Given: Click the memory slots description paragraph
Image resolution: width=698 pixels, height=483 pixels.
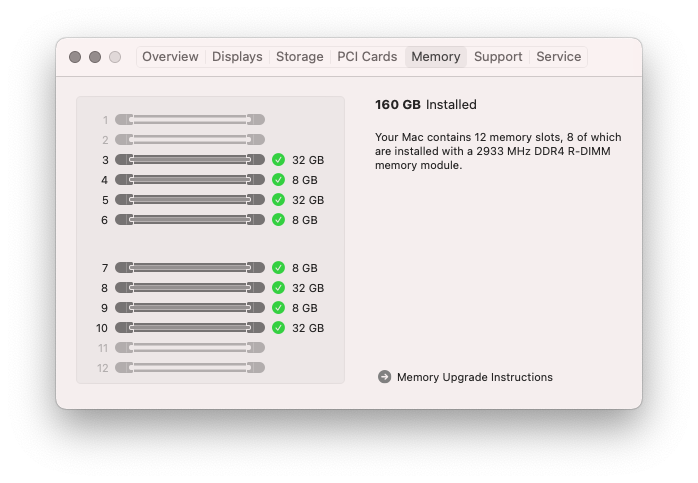Looking at the screenshot, I should [x=498, y=151].
